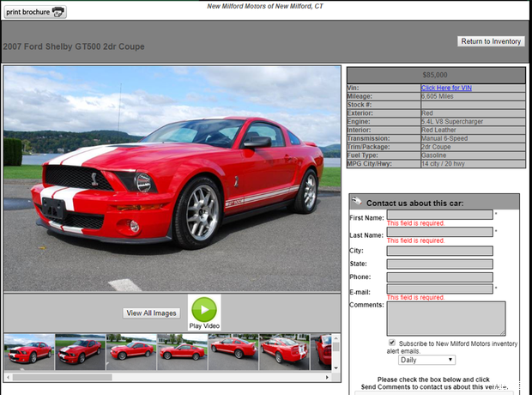Click the contact form header icon
Image resolution: width=532 pixels, height=395 pixels.
click(356, 202)
